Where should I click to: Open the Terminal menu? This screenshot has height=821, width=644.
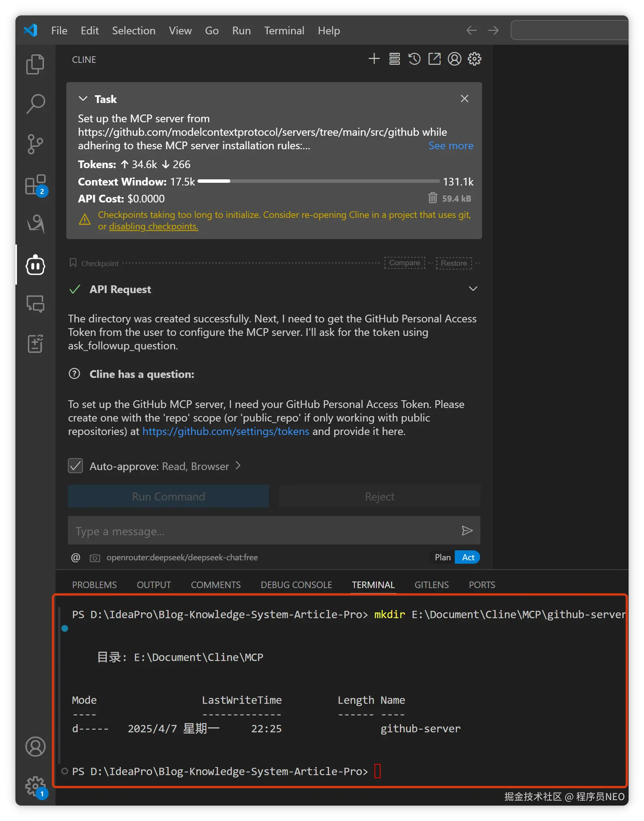click(x=284, y=30)
